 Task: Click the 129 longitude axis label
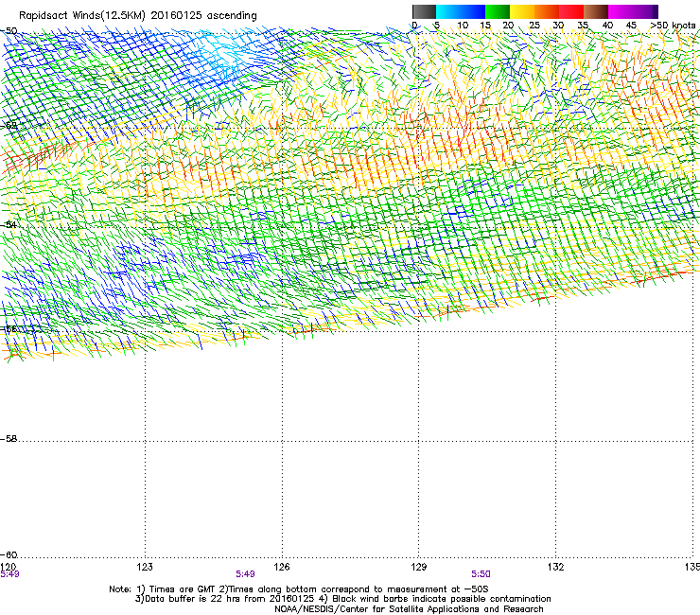tap(419, 567)
